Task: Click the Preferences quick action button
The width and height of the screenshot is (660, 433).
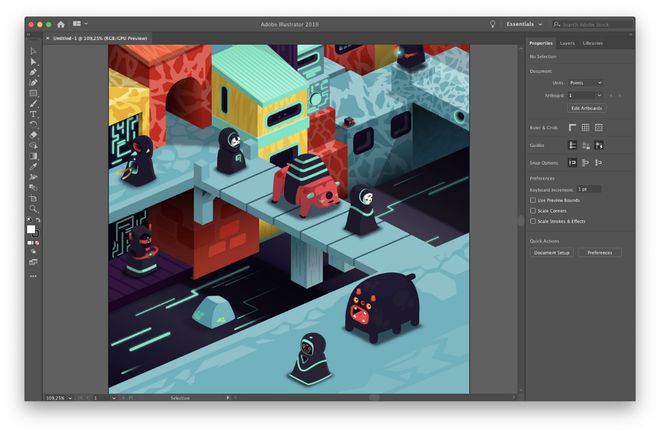Action: click(600, 252)
